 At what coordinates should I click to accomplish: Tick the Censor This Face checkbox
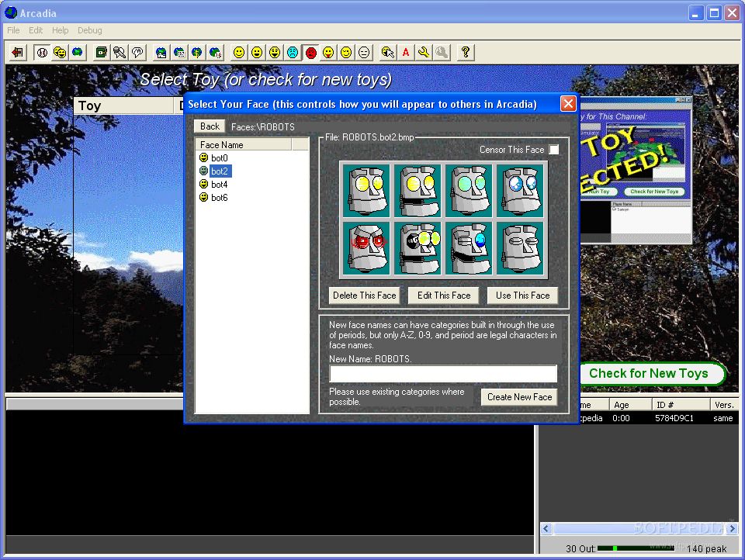pyautogui.click(x=554, y=150)
